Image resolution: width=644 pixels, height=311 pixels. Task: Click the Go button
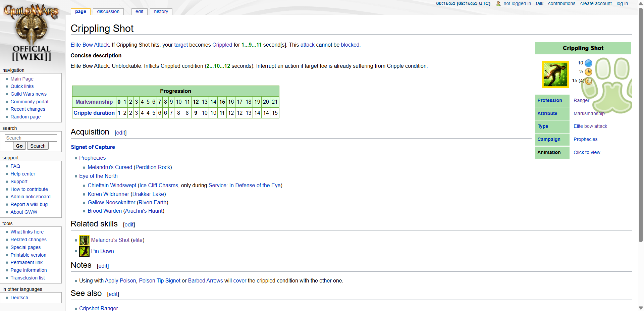[19, 146]
